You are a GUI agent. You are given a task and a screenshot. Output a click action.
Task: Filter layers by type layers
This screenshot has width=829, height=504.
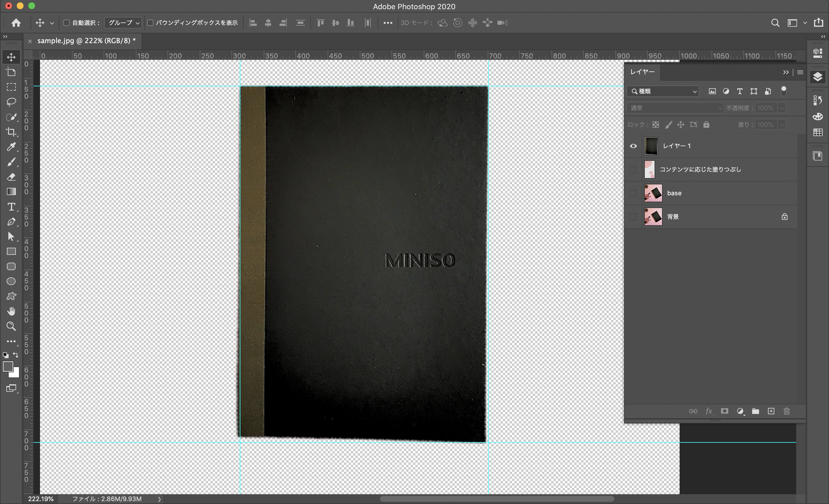[x=739, y=91]
